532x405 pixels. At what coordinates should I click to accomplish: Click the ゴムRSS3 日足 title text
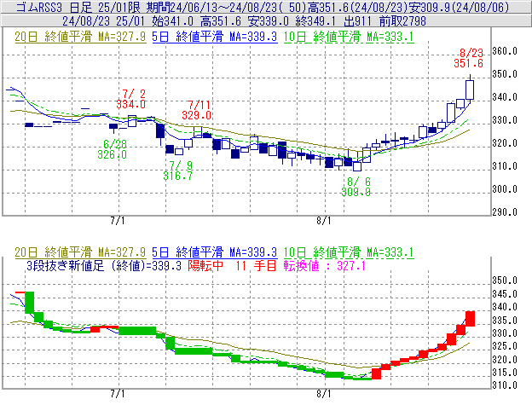pyautogui.click(x=56, y=7)
